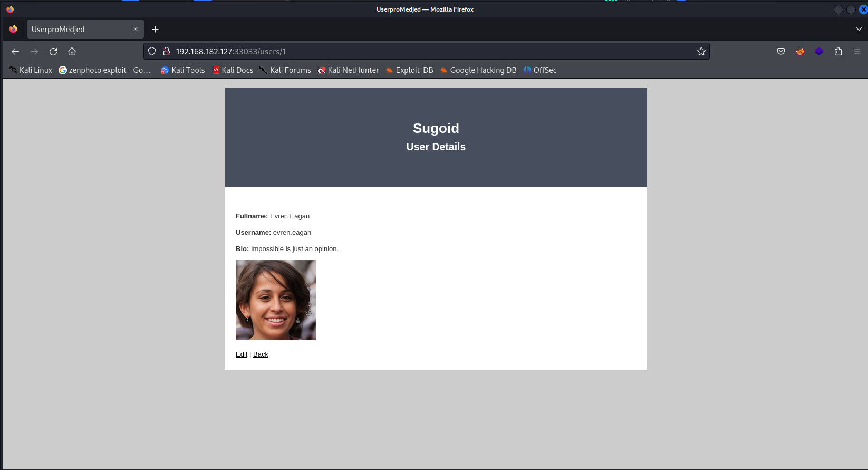Click the Back link

261,354
